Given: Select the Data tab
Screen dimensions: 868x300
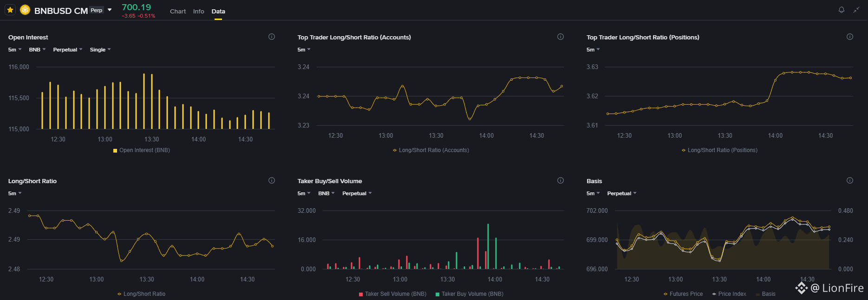Looking at the screenshot, I should [x=218, y=11].
